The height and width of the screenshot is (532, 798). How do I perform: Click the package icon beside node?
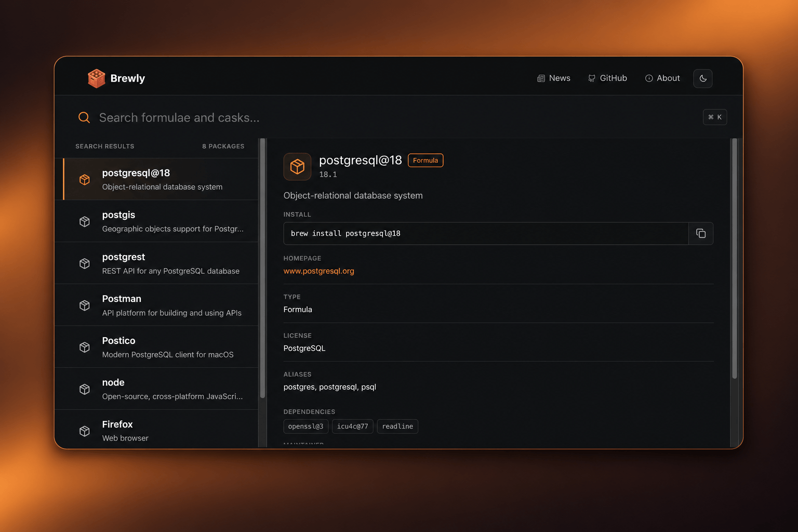coord(85,389)
